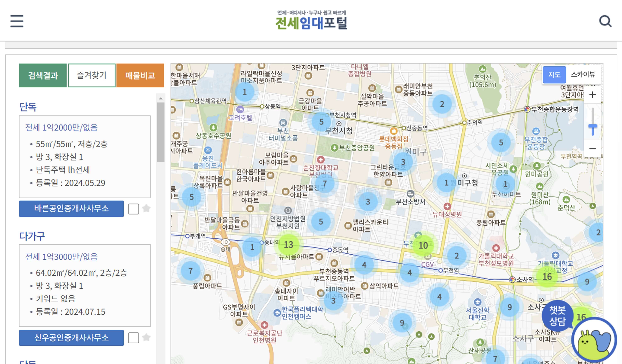This screenshot has width=622, height=364.
Task: Enable the compare checkbox for 단독 listing
Action: pyautogui.click(x=133, y=208)
